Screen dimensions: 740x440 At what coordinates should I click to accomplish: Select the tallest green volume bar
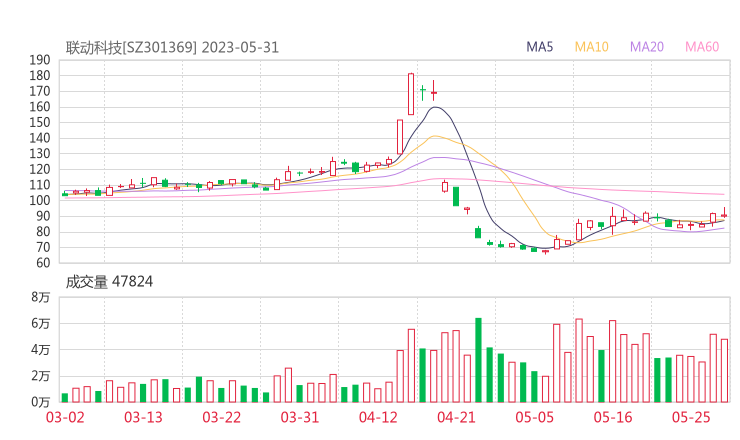[478, 360]
